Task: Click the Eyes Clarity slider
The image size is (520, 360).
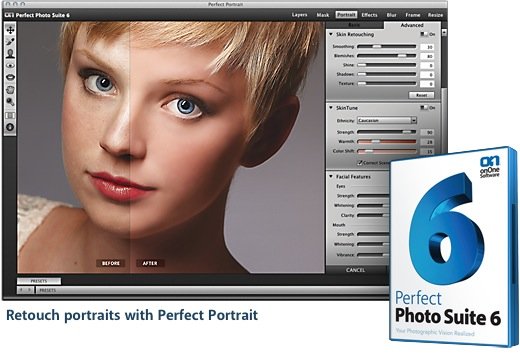Action: (373, 215)
